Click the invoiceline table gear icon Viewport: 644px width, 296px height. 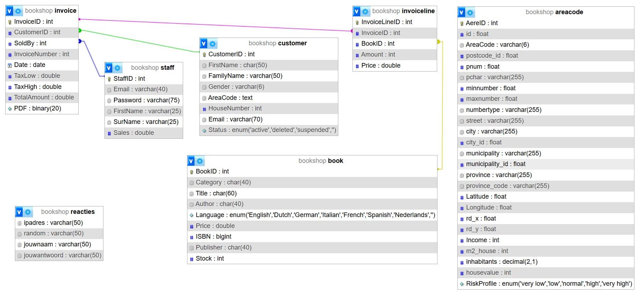pos(365,11)
